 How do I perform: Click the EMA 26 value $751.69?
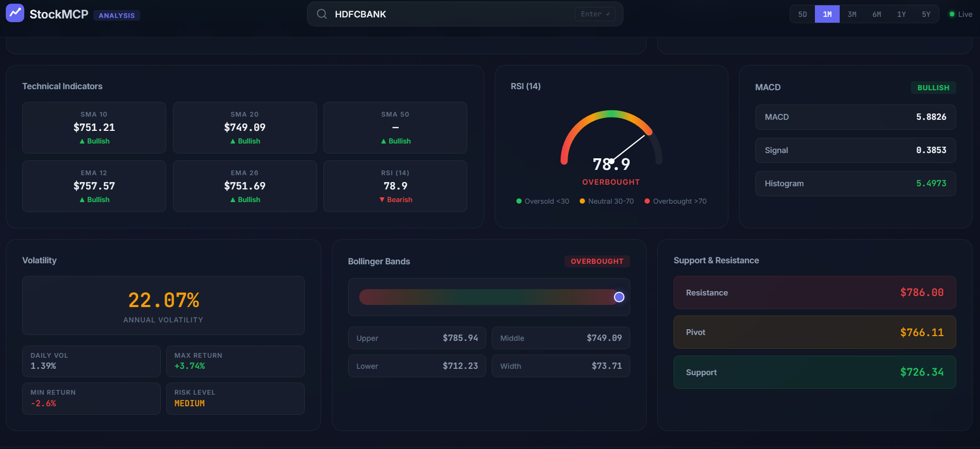click(245, 186)
